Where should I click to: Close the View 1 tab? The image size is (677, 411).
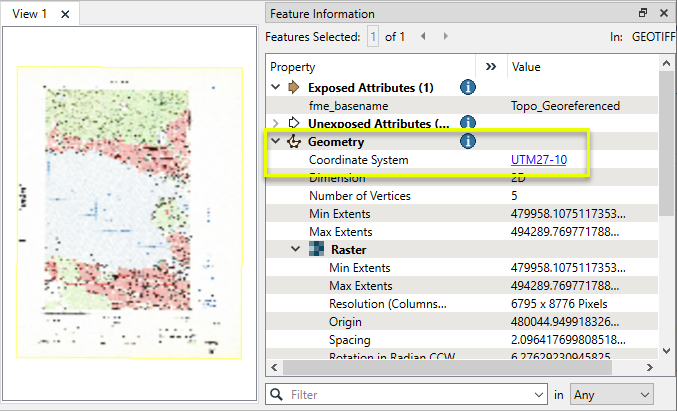pos(65,14)
